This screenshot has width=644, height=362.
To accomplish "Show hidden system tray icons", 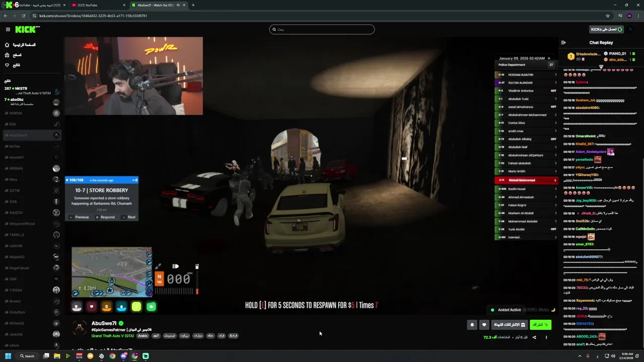I will pyautogui.click(x=580, y=356).
